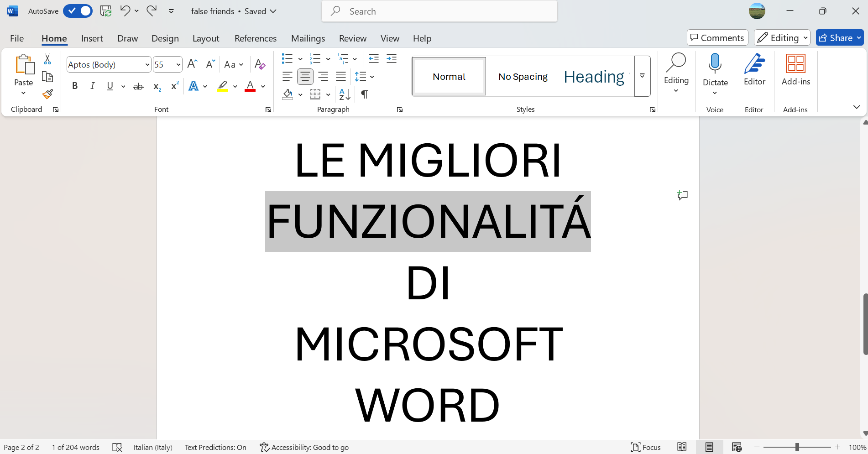Click the Comments button
This screenshot has width=868, height=454.
click(717, 38)
